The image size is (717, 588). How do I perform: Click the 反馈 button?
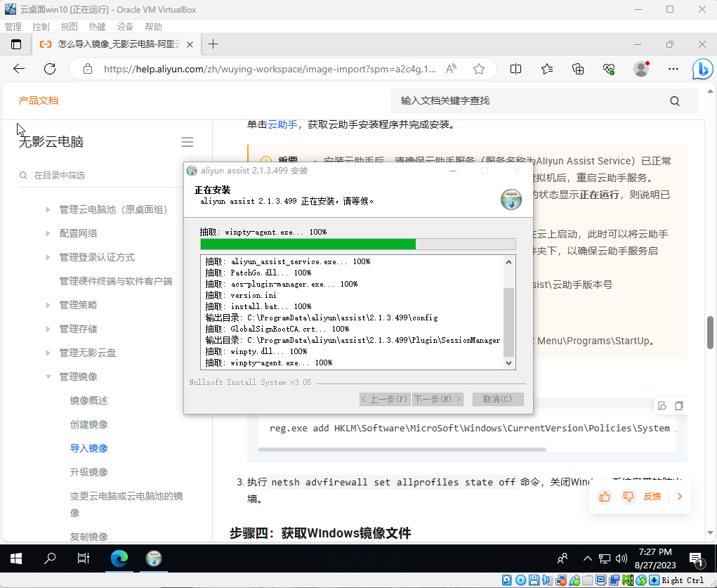652,497
